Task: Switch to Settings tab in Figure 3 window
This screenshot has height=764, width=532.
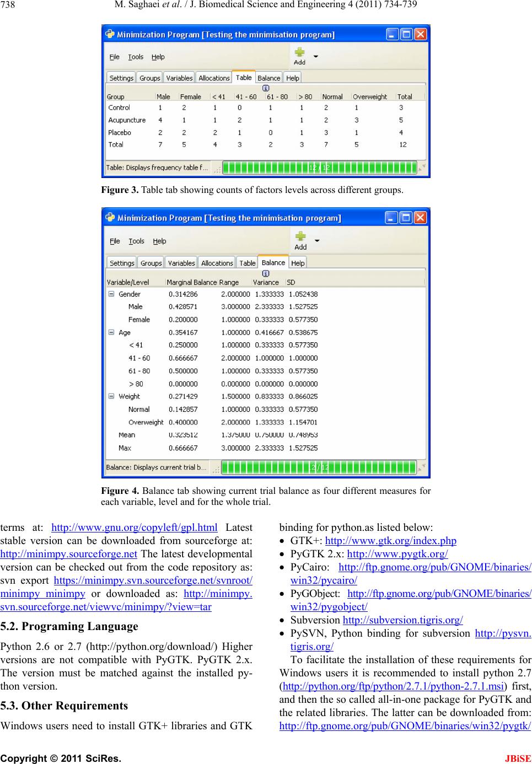Action: tap(121, 78)
